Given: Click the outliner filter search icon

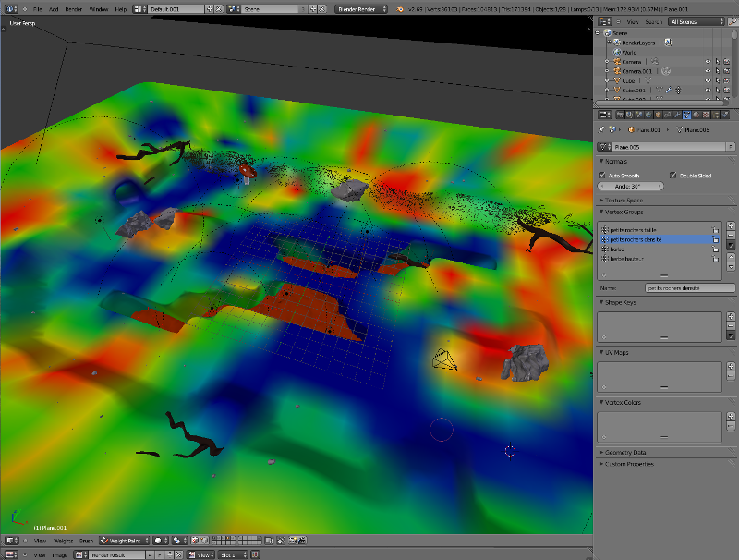Looking at the screenshot, I should point(733,21).
